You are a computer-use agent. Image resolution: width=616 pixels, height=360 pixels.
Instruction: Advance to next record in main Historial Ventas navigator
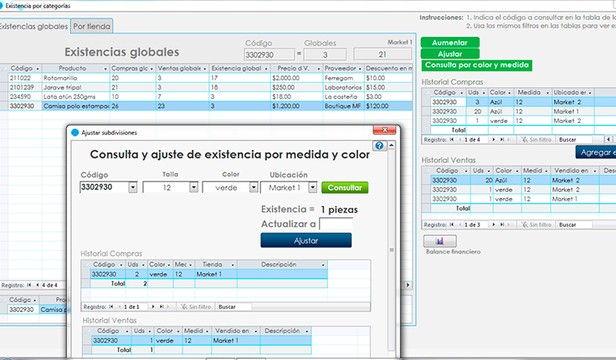pyautogui.click(x=493, y=225)
